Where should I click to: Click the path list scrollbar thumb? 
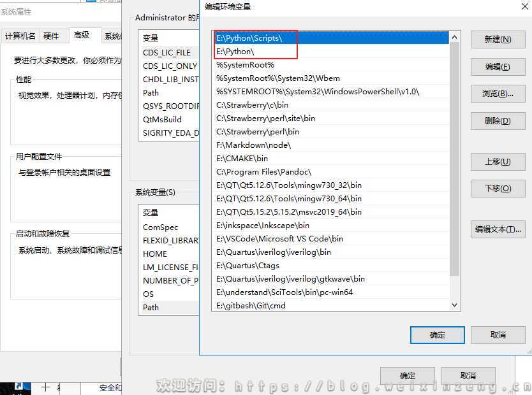point(455,159)
